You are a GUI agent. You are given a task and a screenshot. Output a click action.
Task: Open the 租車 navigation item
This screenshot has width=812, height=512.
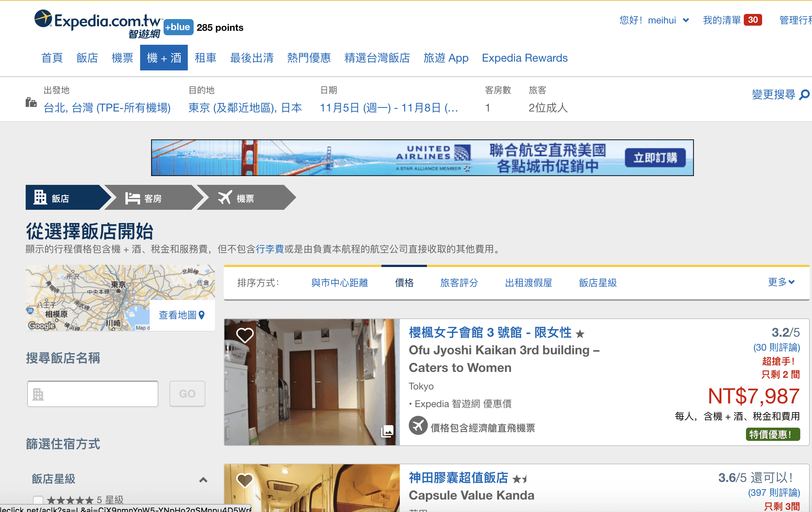coord(205,58)
